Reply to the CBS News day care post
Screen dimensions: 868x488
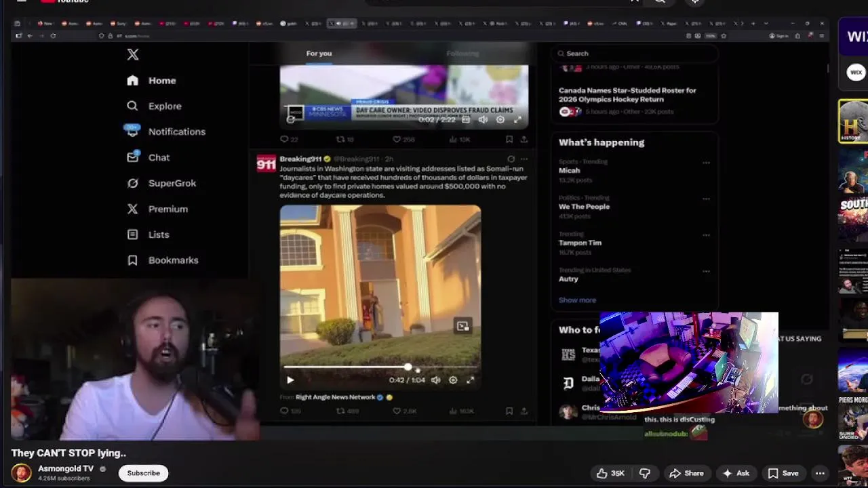pyautogui.click(x=284, y=139)
